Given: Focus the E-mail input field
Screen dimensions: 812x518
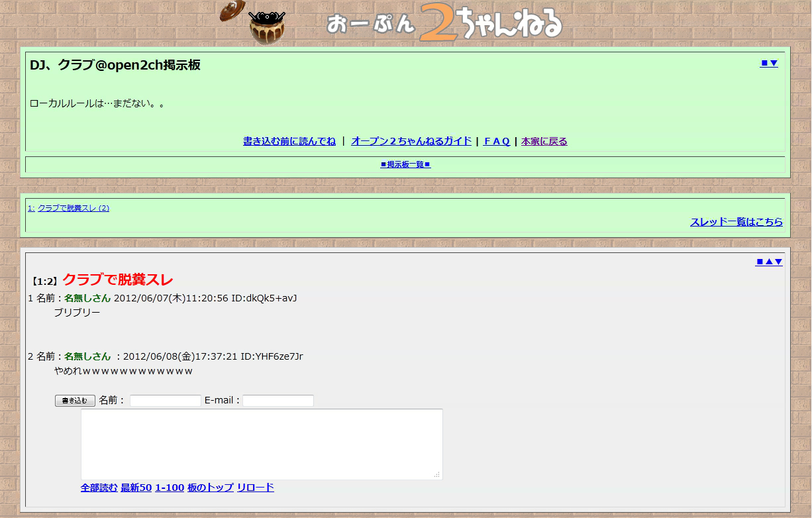Looking at the screenshot, I should pos(278,401).
